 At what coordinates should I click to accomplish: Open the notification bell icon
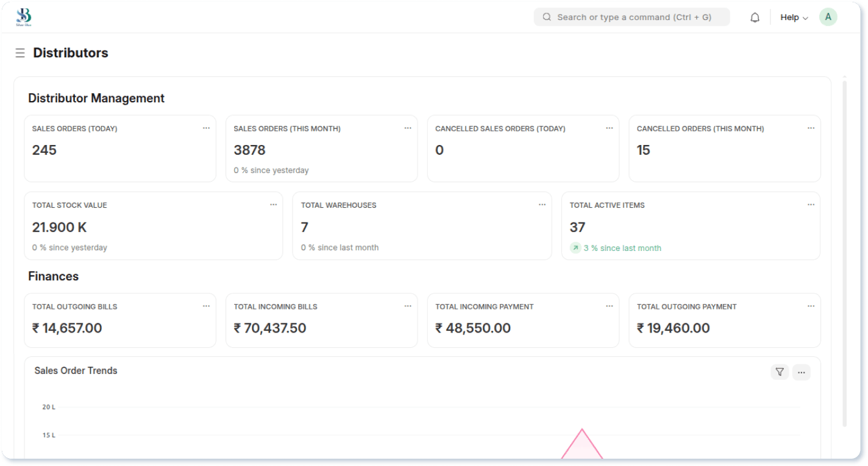[x=755, y=16]
